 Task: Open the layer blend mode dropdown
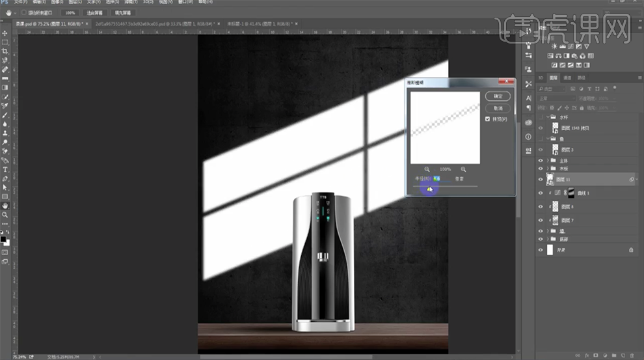[556, 98]
